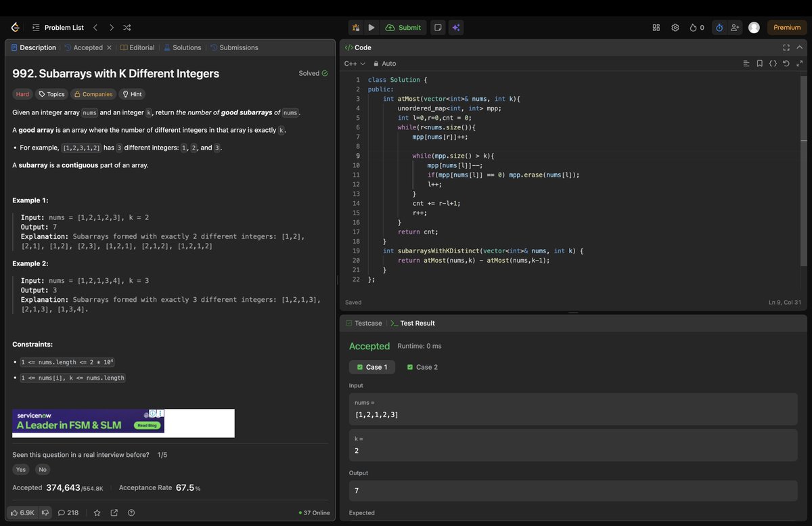Switch to the Description tab

click(x=34, y=47)
